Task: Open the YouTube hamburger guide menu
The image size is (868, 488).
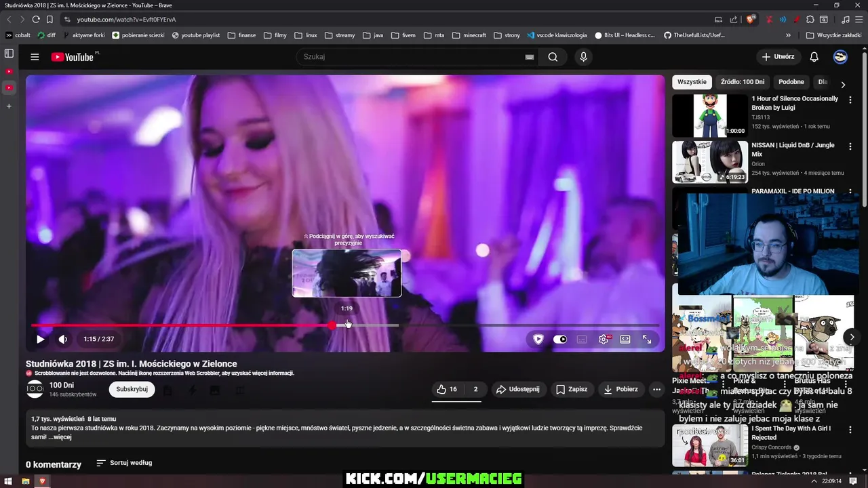Action: 35,57
